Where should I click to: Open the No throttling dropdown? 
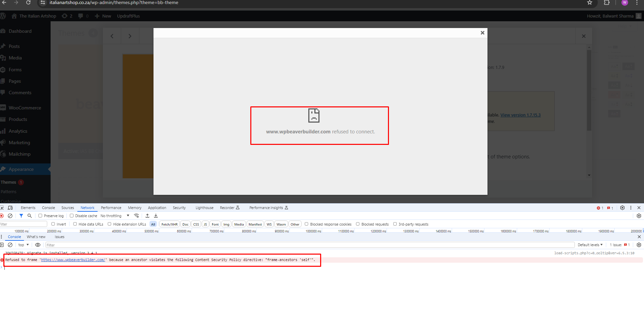[x=115, y=216]
